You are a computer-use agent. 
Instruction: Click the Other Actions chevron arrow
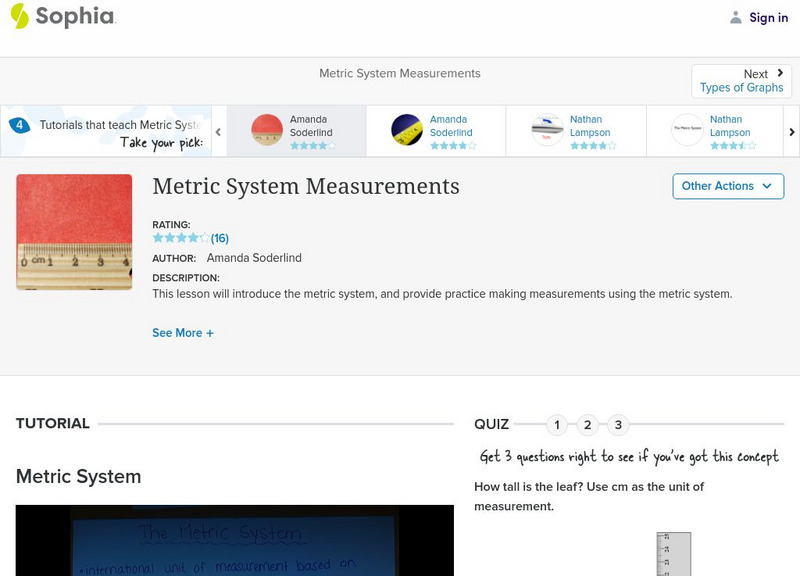coord(767,186)
